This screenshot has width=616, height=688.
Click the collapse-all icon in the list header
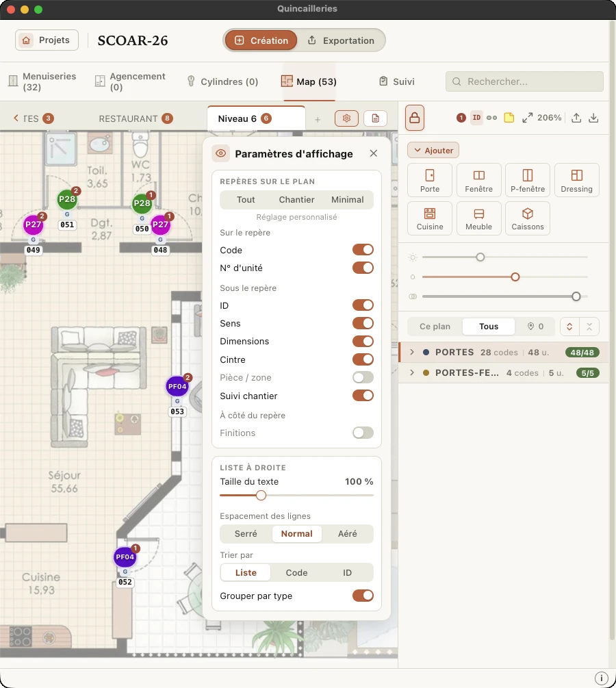point(589,327)
